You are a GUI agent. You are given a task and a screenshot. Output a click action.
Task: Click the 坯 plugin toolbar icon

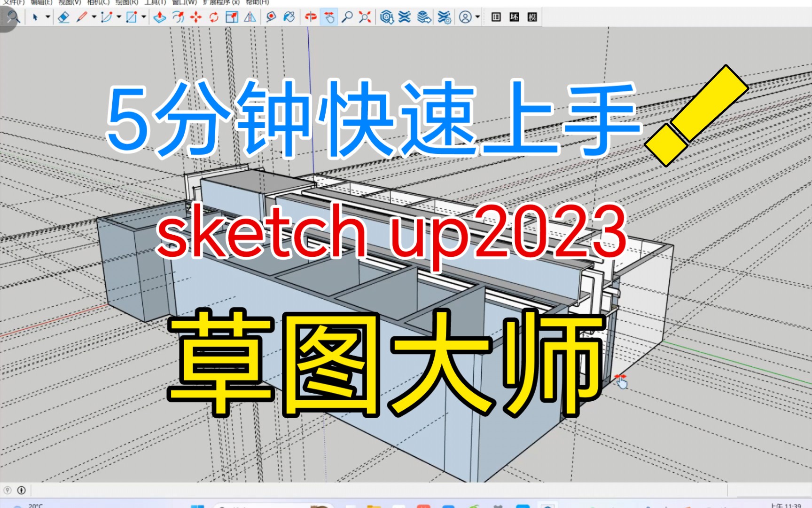pyautogui.click(x=514, y=17)
